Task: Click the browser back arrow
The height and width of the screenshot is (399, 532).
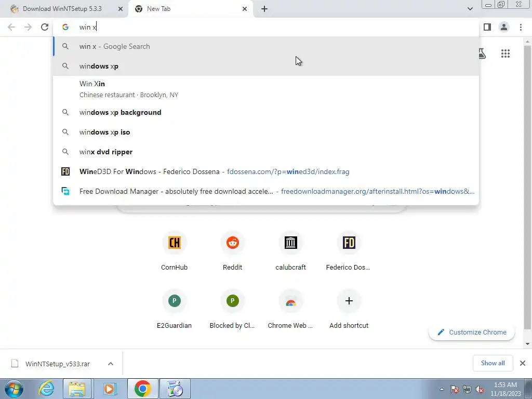Action: pyautogui.click(x=11, y=27)
